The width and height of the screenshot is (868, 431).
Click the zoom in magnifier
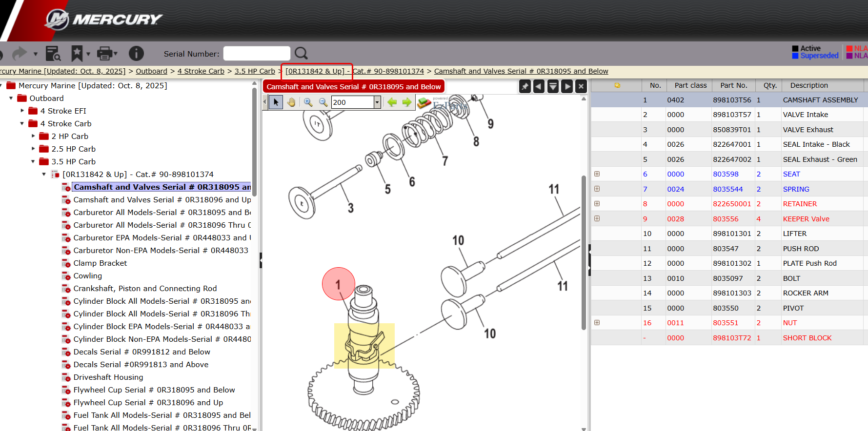click(x=308, y=102)
